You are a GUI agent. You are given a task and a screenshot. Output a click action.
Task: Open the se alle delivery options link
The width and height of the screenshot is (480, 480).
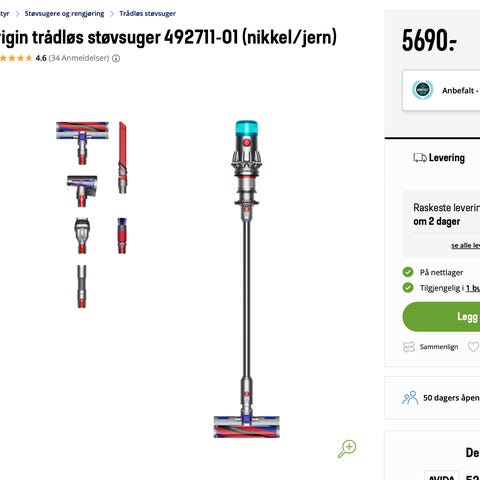tap(466, 246)
